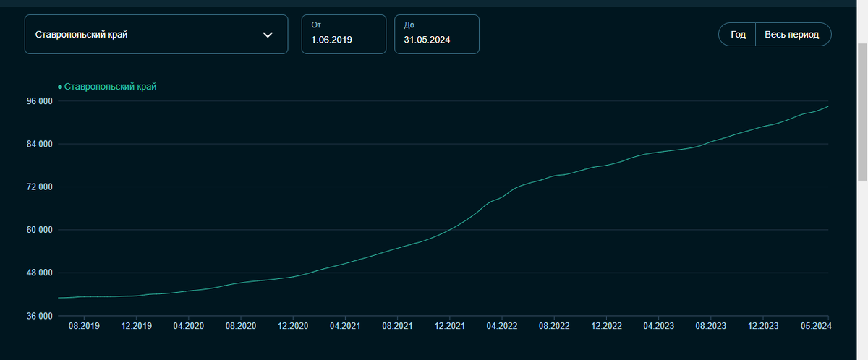Click the 08.2023 x-axis label

coord(710,327)
